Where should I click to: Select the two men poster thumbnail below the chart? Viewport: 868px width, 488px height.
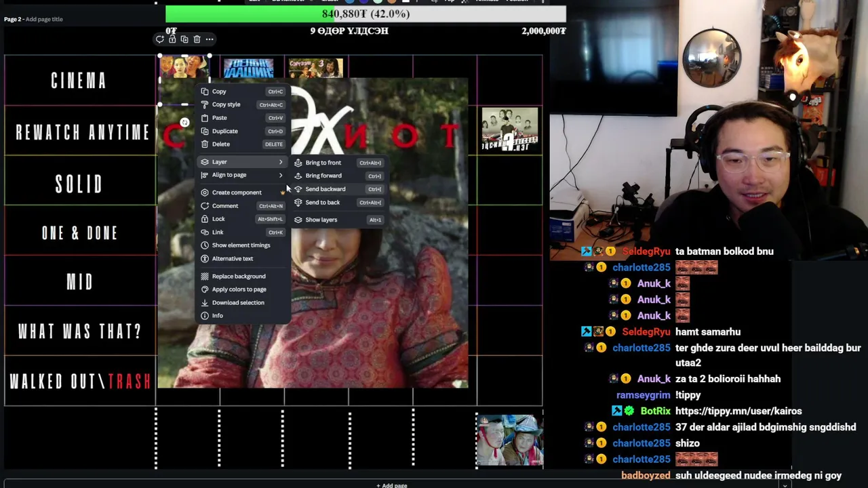[x=510, y=441]
